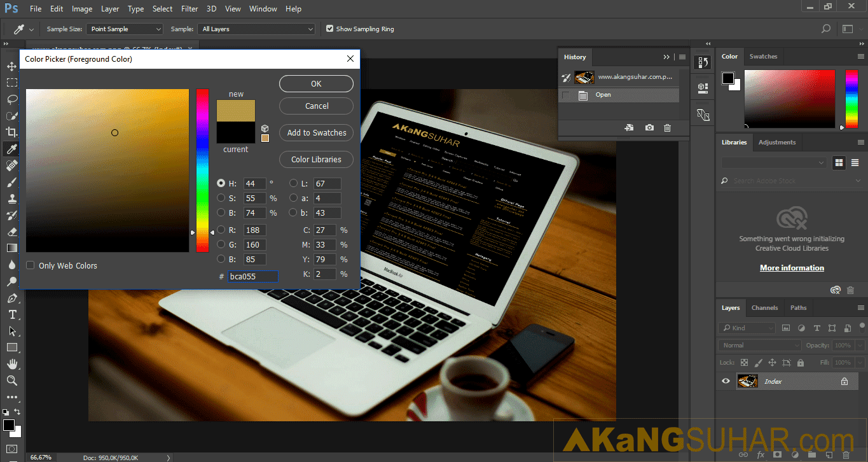Collapse the History panel with double-arrow icon

pos(666,57)
